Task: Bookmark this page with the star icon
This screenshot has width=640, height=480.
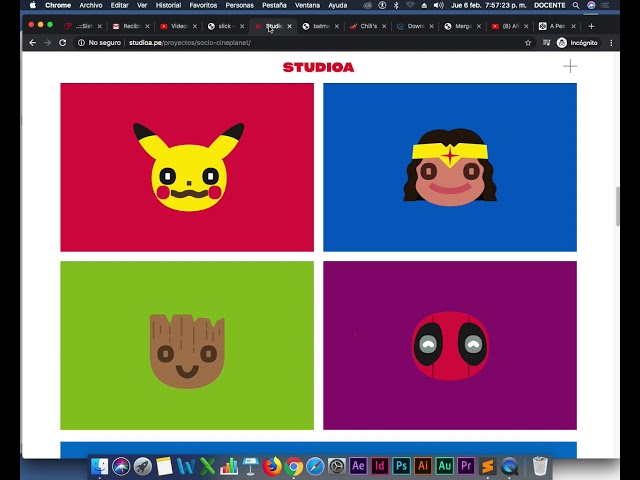Action: coord(528,42)
